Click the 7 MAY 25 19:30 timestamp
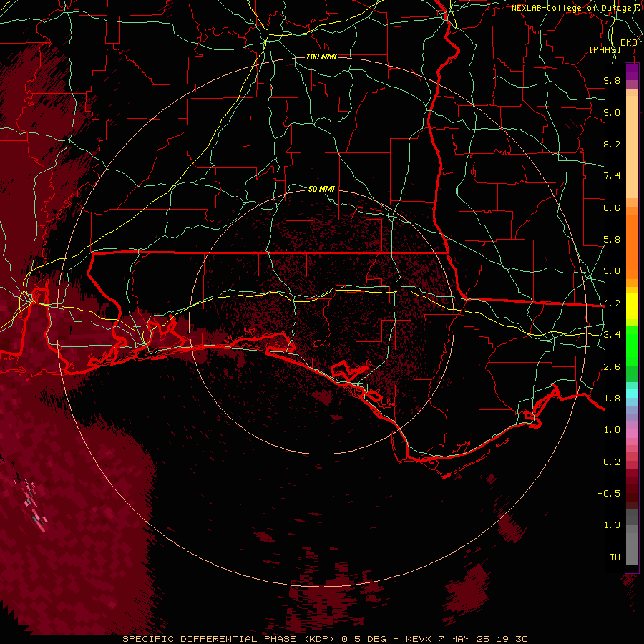Viewport: 644px width, 644px height. coord(482,639)
